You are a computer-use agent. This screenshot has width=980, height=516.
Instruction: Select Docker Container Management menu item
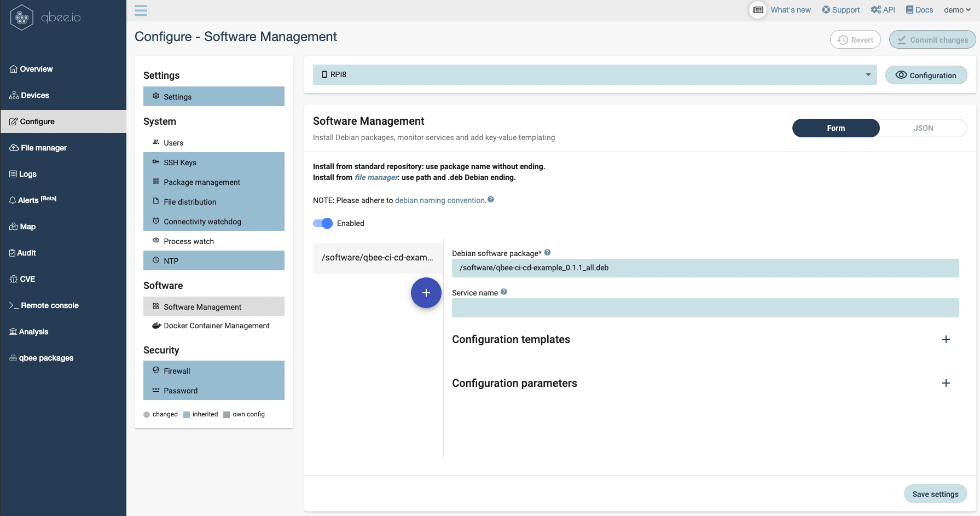pos(216,326)
